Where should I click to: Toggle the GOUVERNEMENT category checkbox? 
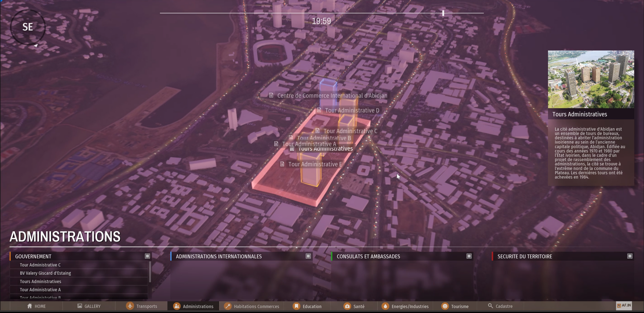[147, 256]
